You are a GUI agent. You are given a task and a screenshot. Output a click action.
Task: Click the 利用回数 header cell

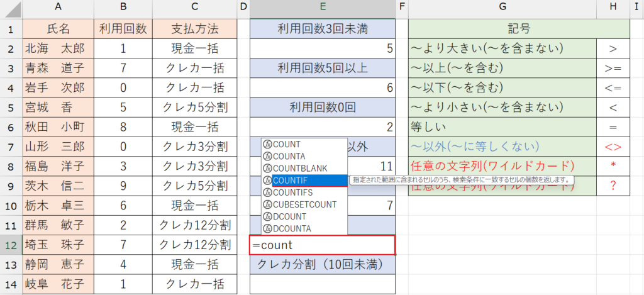(x=123, y=29)
